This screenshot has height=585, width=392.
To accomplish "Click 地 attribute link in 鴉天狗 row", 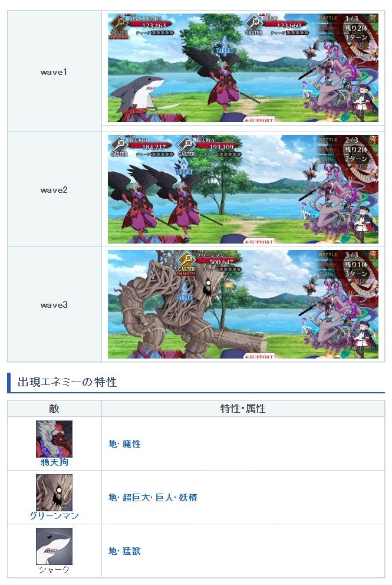I will click(x=113, y=443).
